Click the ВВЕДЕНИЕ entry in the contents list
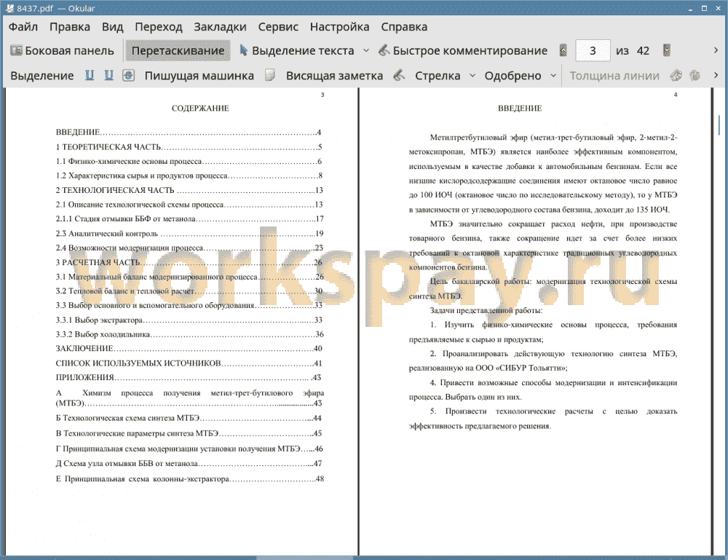 click(x=189, y=133)
